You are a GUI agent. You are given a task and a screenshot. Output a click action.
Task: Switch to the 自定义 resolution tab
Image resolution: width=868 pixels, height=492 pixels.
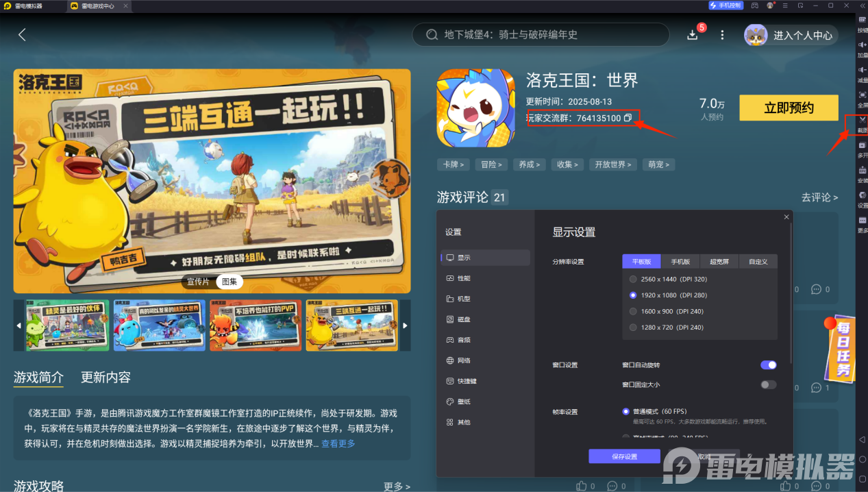coord(758,262)
